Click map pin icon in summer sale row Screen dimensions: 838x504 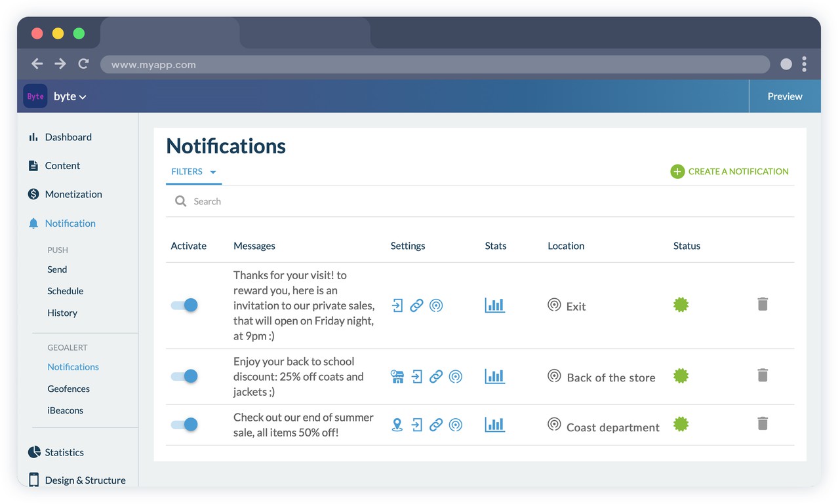point(397,425)
